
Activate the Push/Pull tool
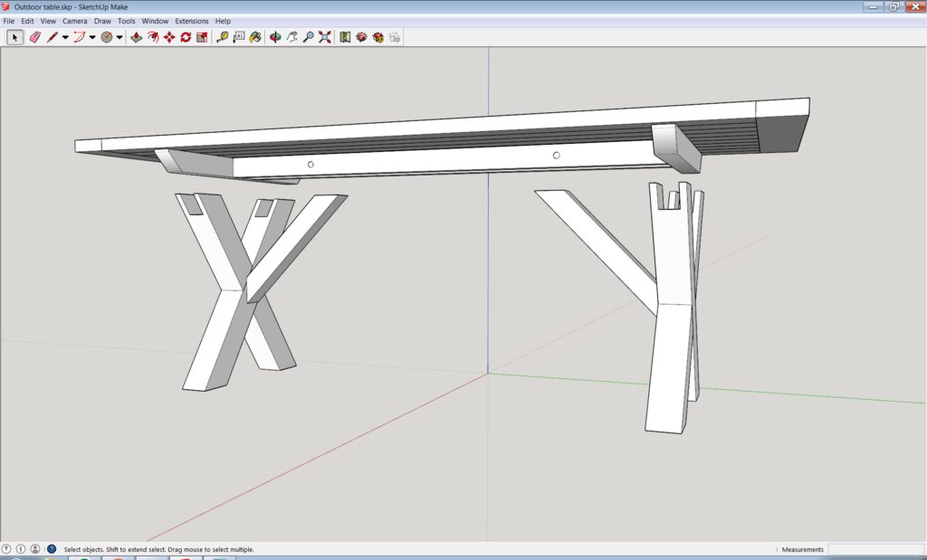pos(137,37)
